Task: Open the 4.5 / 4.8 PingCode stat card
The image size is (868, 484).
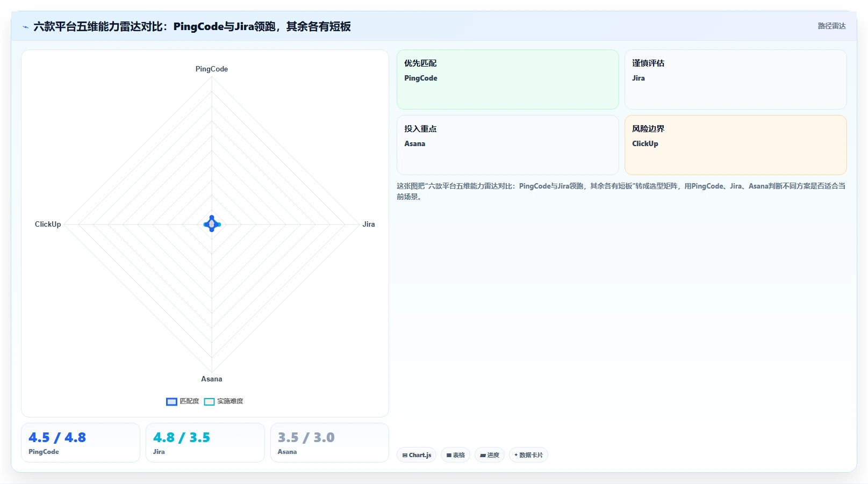Action: 81,443
